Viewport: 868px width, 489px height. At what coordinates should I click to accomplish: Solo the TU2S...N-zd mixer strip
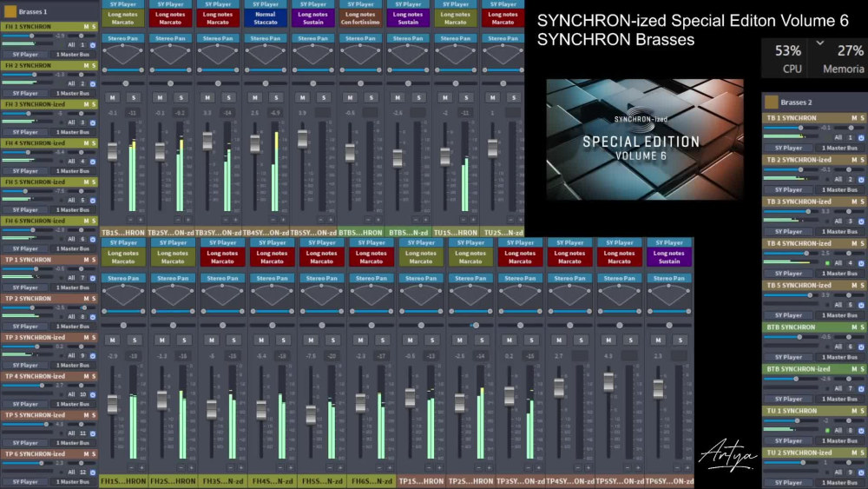[x=514, y=97]
